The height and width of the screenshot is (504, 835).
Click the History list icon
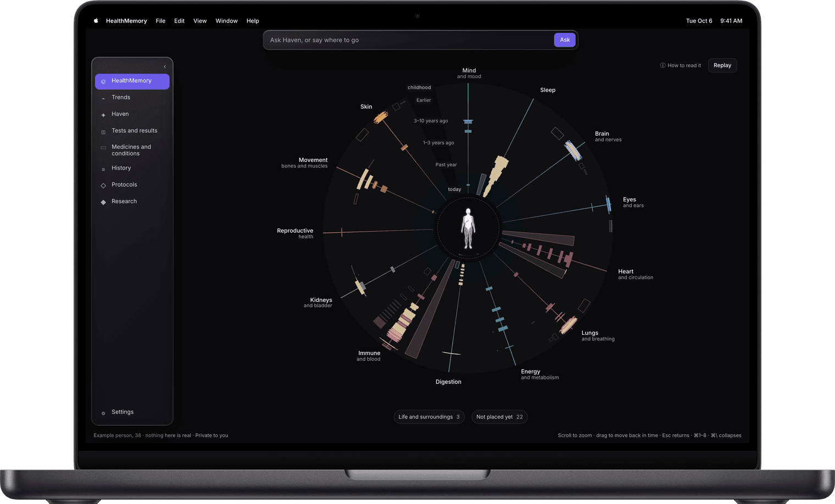coord(103,169)
